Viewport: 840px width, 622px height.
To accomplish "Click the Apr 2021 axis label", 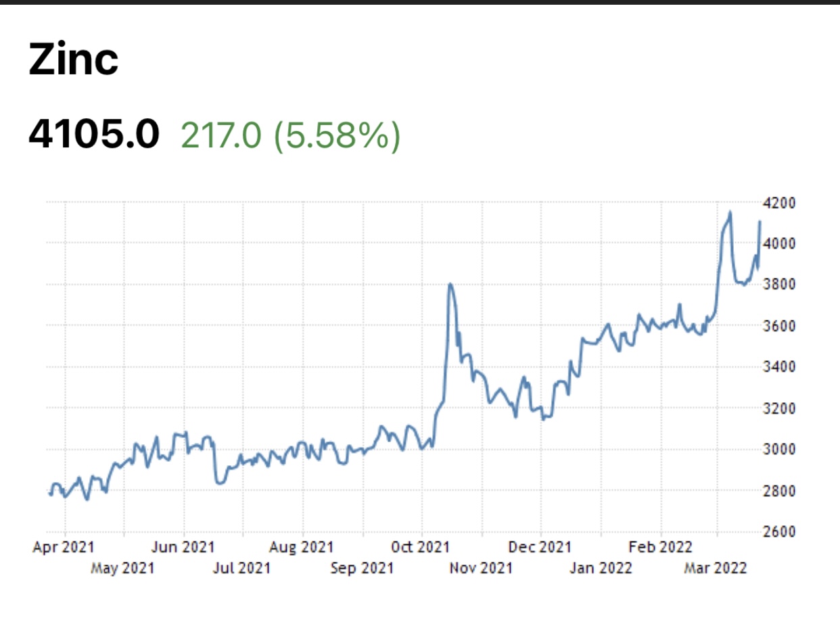I will click(x=64, y=547).
